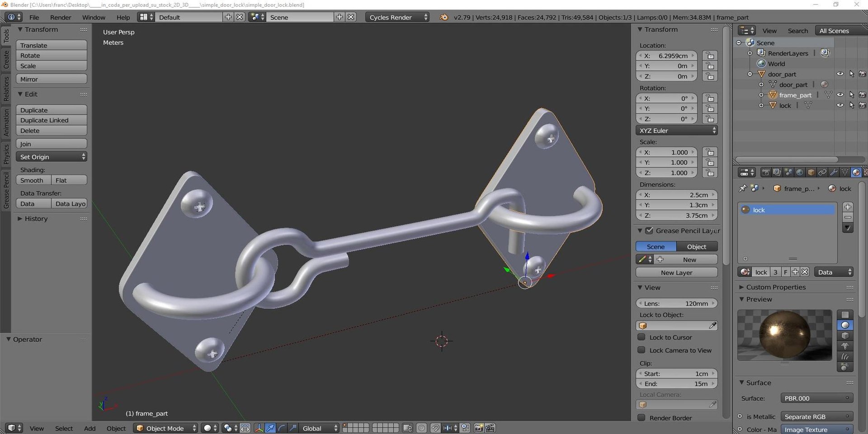
Task: Open the Cycles Render engine dropdown
Action: 397,17
